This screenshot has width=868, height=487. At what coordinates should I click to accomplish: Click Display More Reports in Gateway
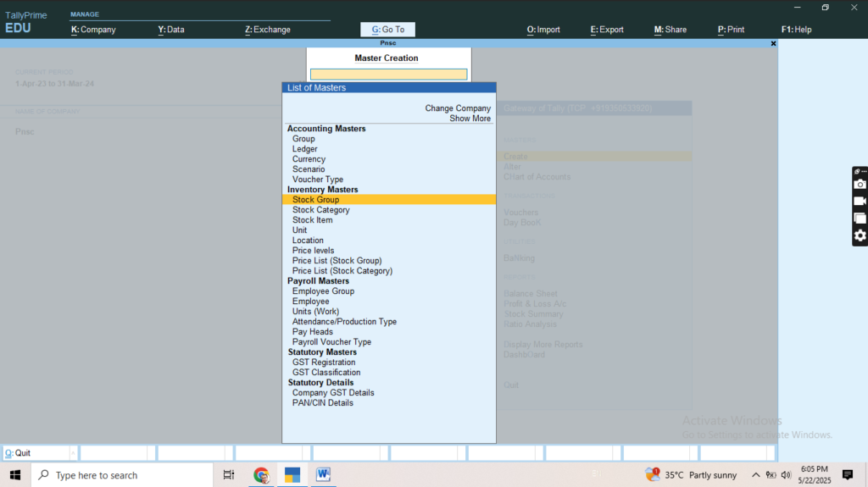coord(543,345)
